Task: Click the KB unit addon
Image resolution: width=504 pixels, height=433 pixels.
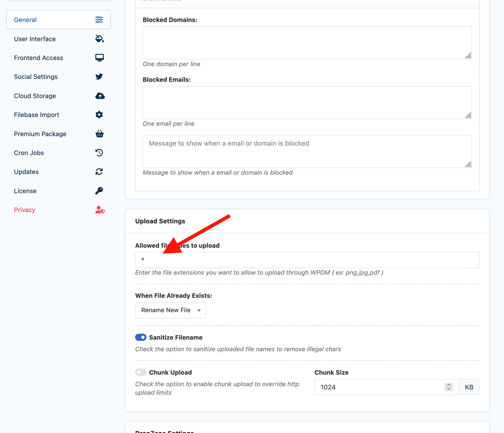Action: click(469, 387)
